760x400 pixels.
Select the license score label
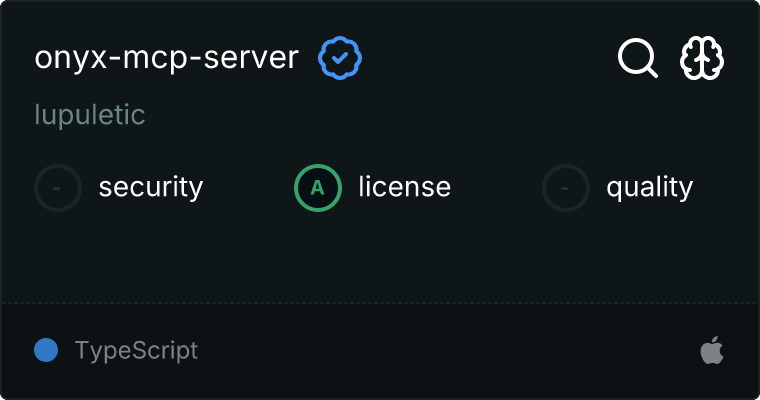[x=404, y=187]
